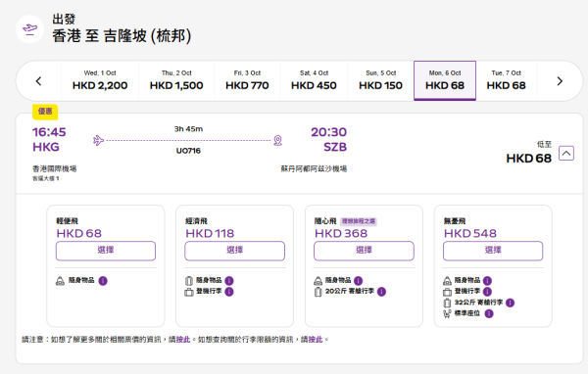Open 標準座位 info icon
588x374 pixels.
(x=489, y=313)
